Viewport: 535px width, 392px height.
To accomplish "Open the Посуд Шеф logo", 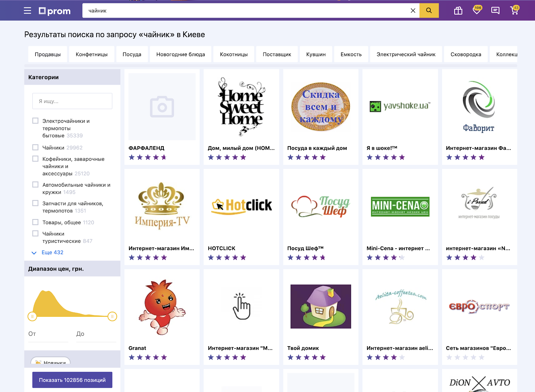I will [321, 206].
